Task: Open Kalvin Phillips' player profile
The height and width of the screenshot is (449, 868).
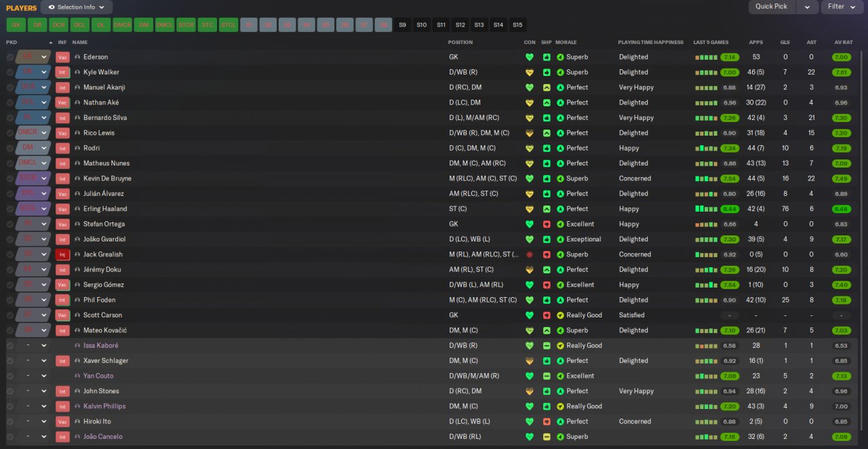Action: pos(104,406)
